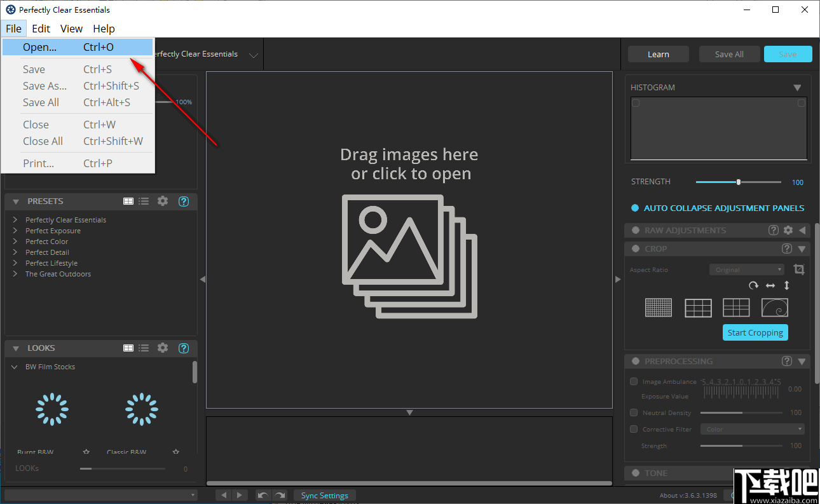Viewport: 820px width, 504px height.
Task: Toggle Preprocessing on/off dot
Action: [x=636, y=361]
